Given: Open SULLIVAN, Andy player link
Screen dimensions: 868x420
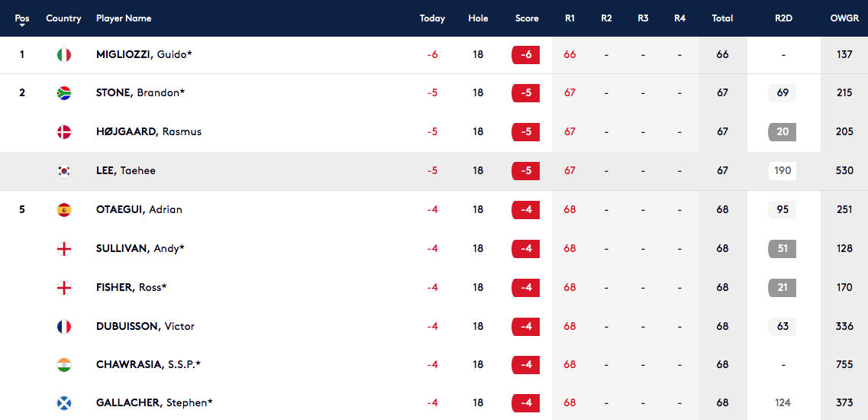Looking at the screenshot, I should (x=140, y=249).
